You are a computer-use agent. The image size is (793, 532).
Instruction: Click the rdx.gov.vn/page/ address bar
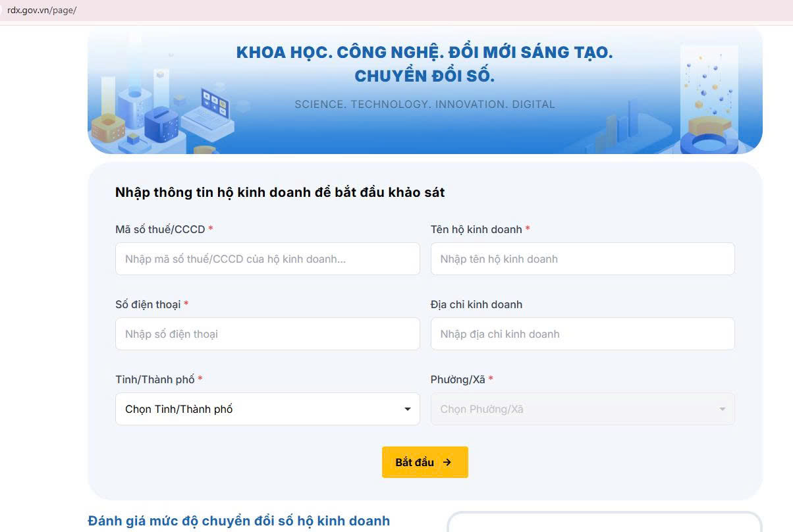click(42, 11)
